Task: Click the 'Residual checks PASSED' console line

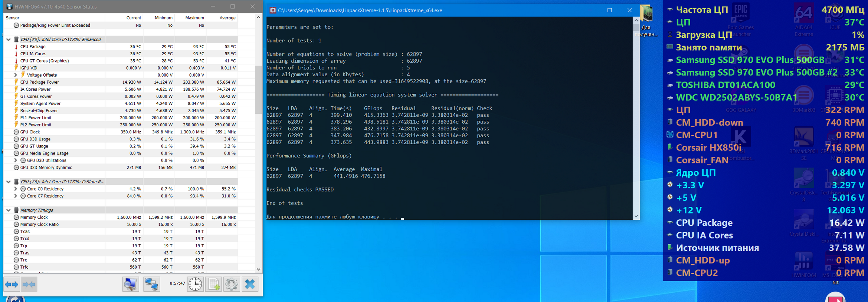Action: (300, 189)
